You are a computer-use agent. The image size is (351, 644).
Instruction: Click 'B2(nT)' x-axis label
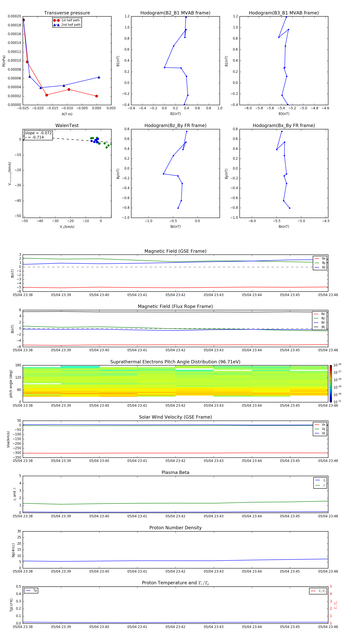coord(175,114)
